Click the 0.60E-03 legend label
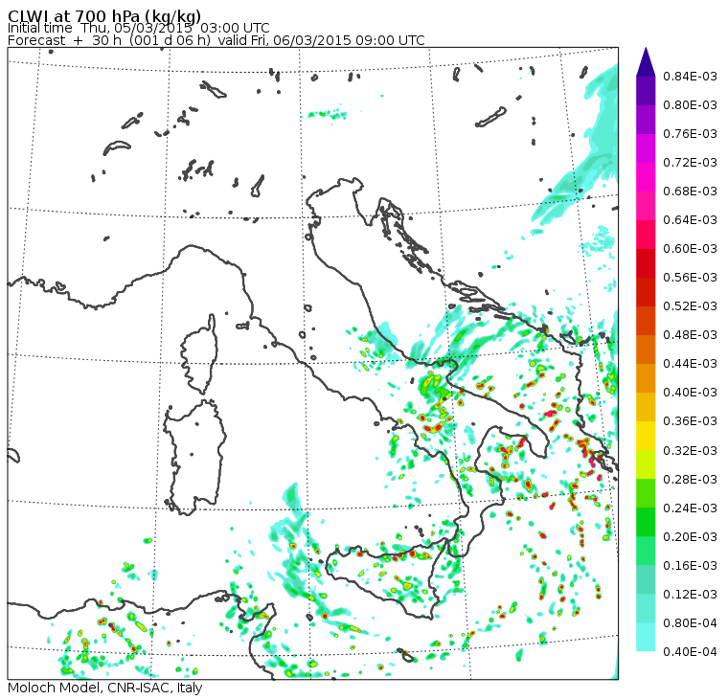The width and height of the screenshot is (728, 700). click(690, 249)
